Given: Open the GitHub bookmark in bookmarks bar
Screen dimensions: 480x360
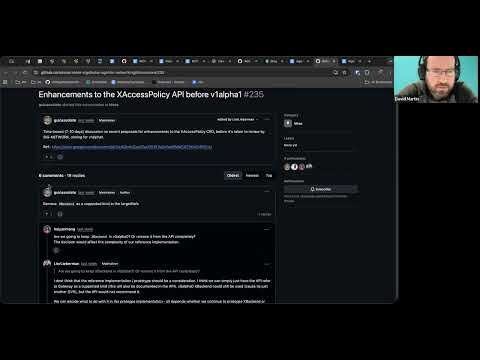Looking at the screenshot, I should point(62,82).
